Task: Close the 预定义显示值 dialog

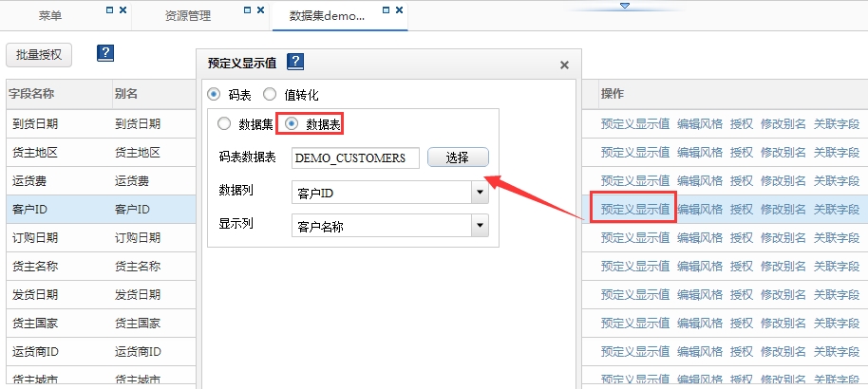Action: [x=564, y=65]
